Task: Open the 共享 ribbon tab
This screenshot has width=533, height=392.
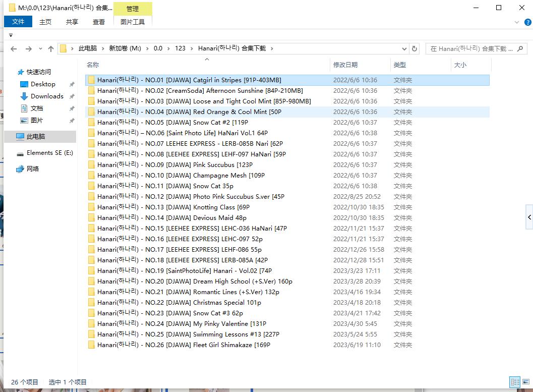Action: [72, 22]
